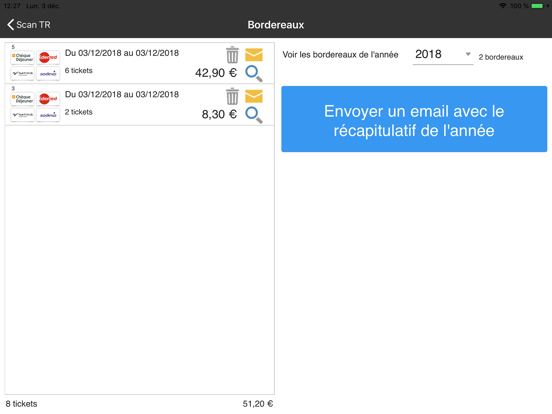The width and height of the screenshot is (552, 414).
Task: Email the 8,30 € bordereau via envelope icon
Action: (254, 96)
